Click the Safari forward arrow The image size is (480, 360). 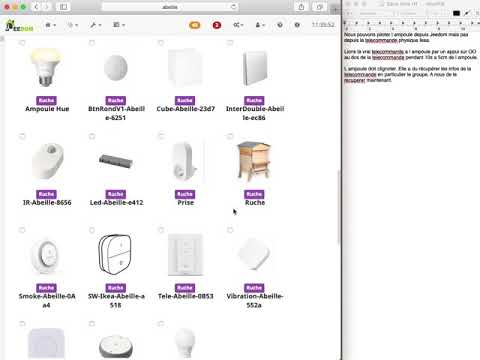tap(47, 7)
